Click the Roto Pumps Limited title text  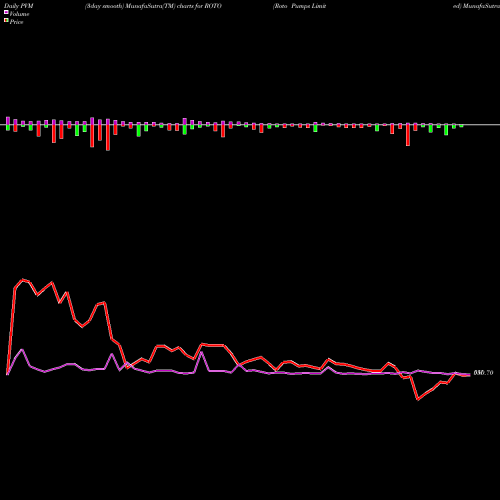click(300, 6)
